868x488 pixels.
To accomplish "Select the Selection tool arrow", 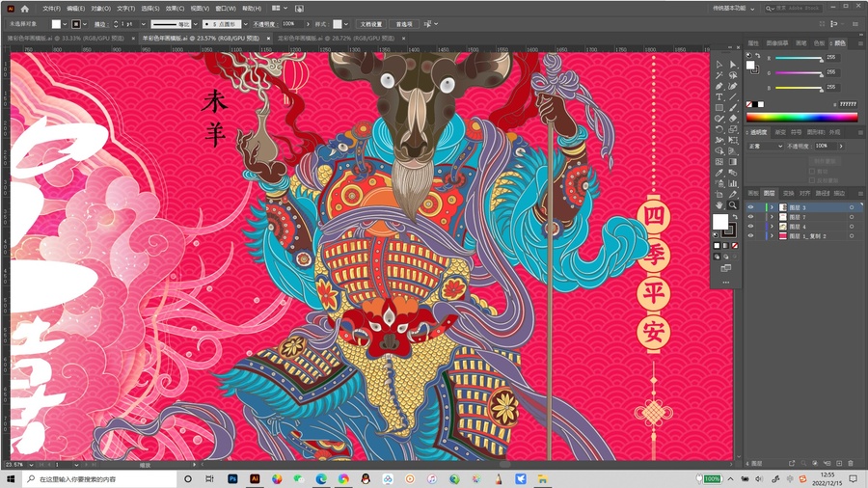I will 719,65.
